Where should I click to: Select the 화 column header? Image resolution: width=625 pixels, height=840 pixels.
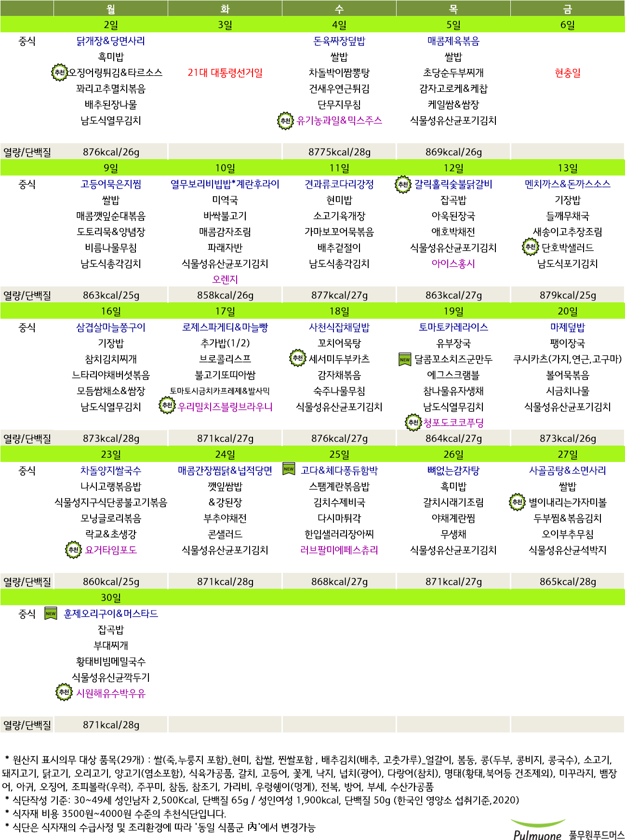coord(225,9)
